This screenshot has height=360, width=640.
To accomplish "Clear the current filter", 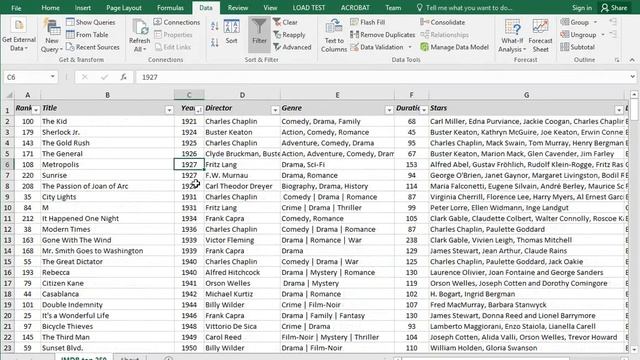I will click(x=285, y=22).
